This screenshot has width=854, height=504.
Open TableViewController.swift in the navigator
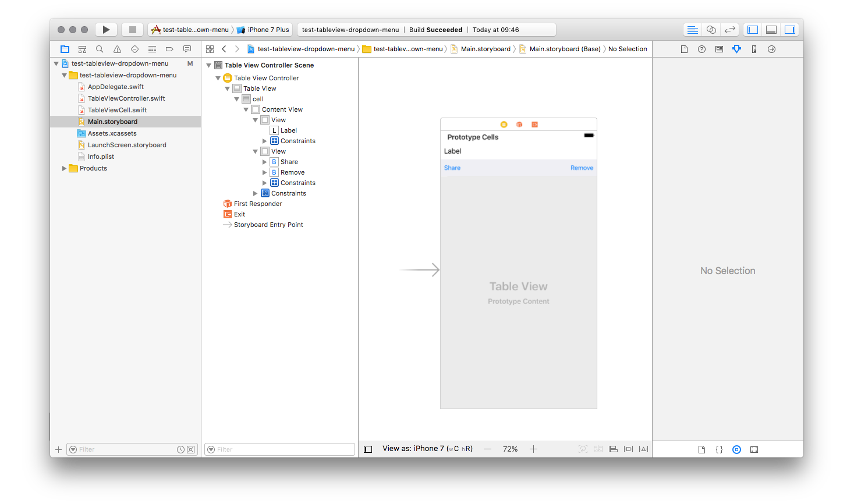(126, 98)
